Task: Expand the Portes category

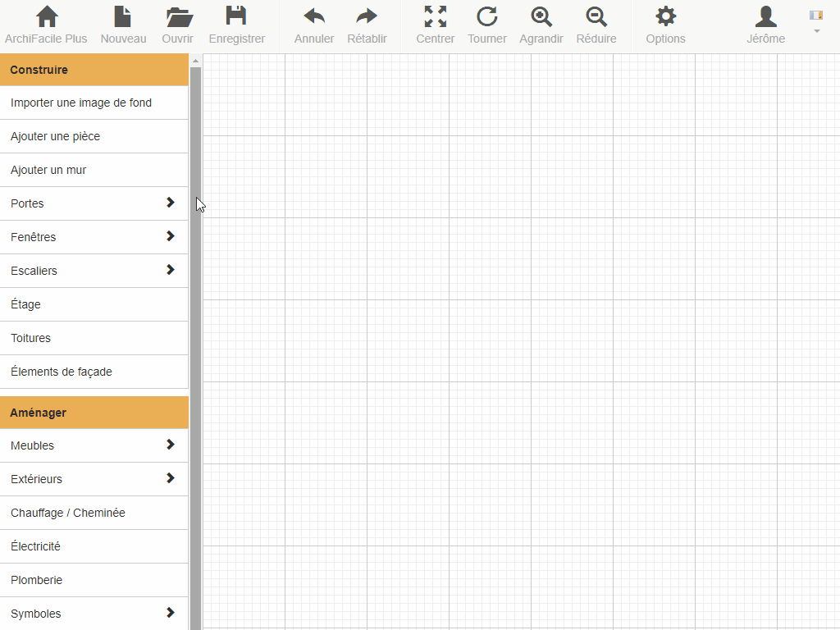Action: tap(94, 203)
